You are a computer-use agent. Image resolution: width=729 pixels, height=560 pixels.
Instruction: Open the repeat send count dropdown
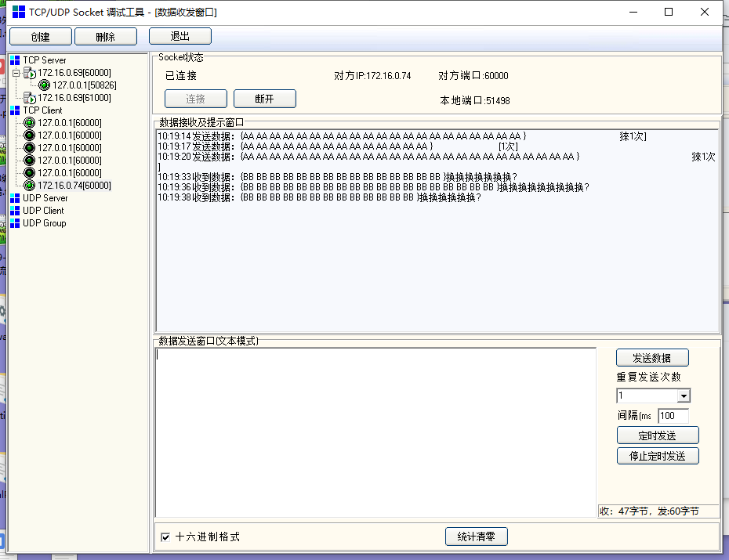tap(684, 396)
